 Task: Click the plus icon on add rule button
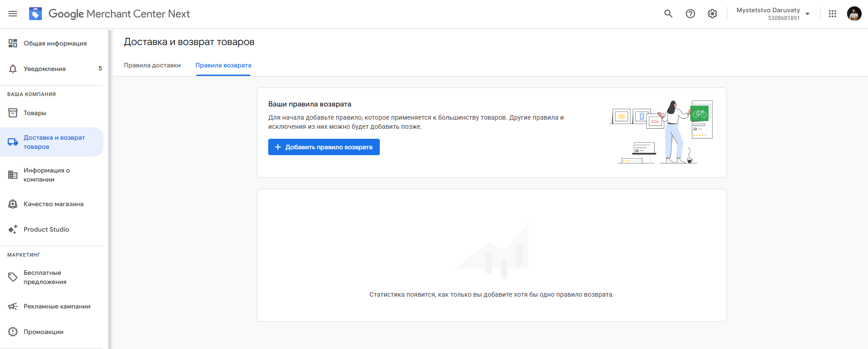coord(278,147)
